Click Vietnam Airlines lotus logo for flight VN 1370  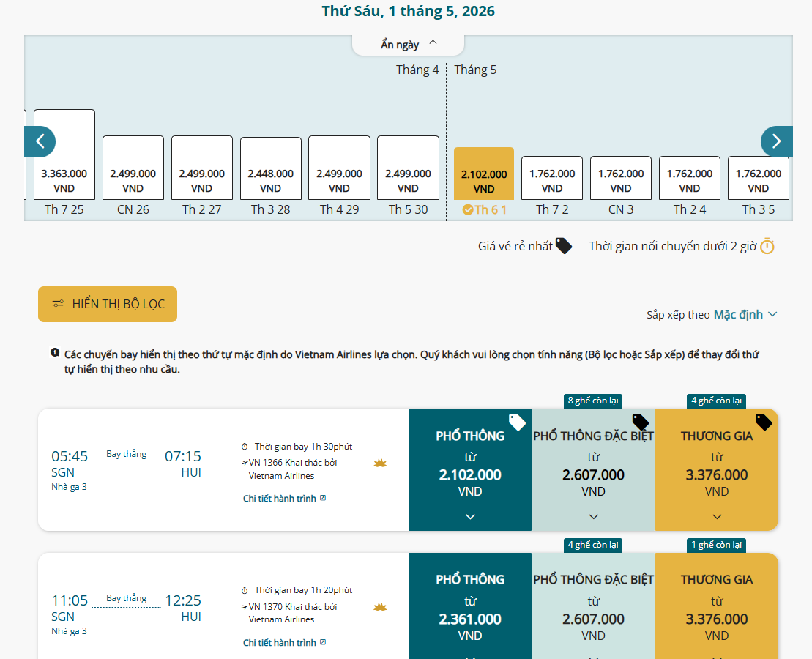click(x=379, y=607)
